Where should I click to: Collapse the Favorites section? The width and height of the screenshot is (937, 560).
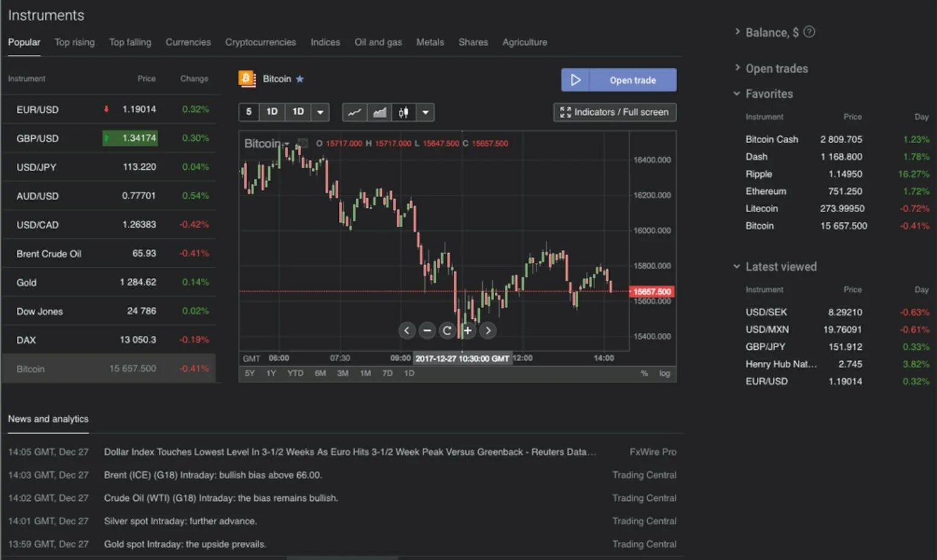[736, 94]
